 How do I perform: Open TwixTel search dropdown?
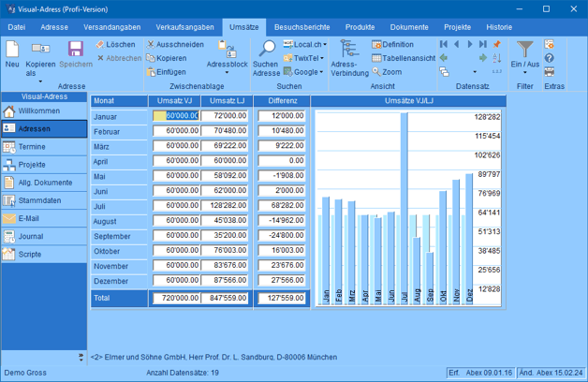(322, 58)
